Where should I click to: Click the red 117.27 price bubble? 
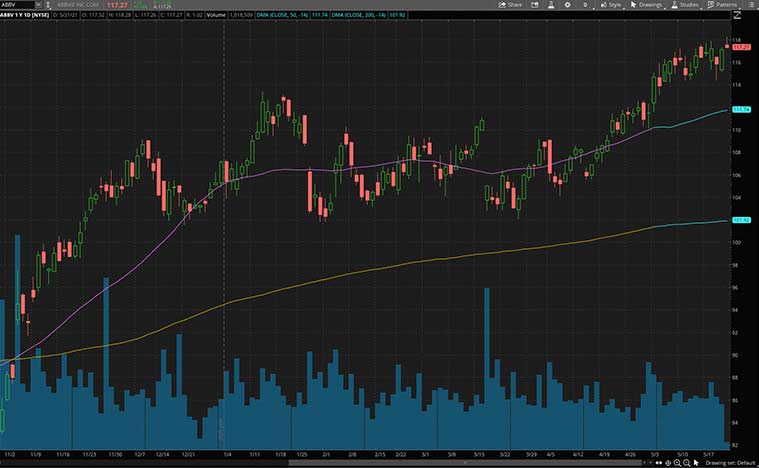tap(741, 47)
